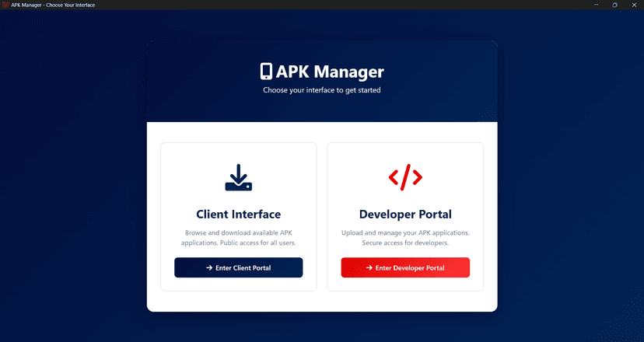Click the download tray icon above Client Interface
The height and width of the screenshot is (342, 644).
[x=238, y=177]
